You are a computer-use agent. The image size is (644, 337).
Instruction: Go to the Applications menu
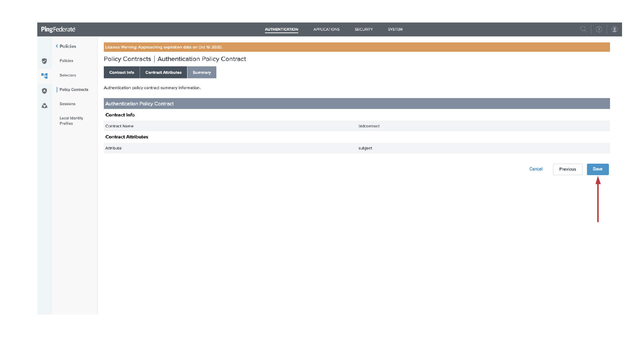(326, 30)
